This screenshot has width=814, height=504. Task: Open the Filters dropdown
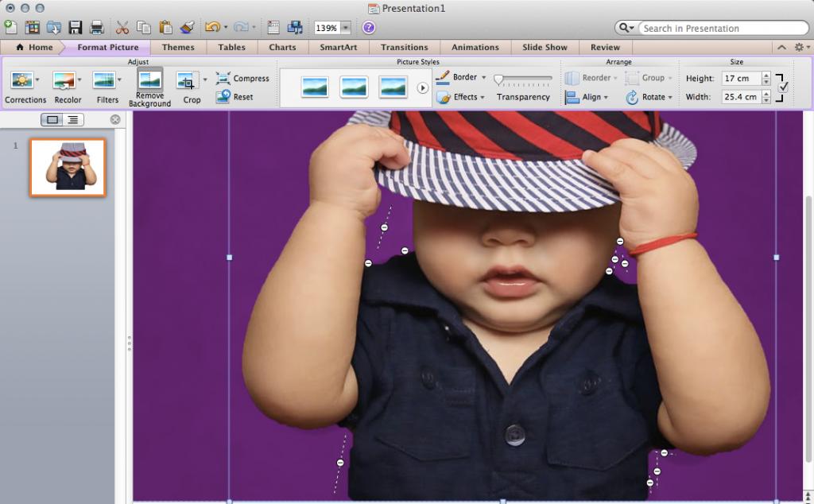pos(119,80)
